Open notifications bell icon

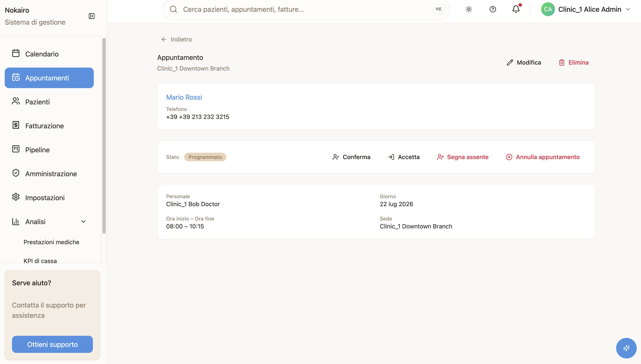point(516,9)
